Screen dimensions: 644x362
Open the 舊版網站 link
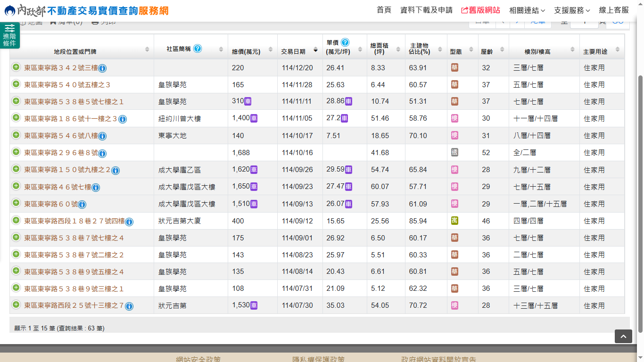(x=480, y=10)
